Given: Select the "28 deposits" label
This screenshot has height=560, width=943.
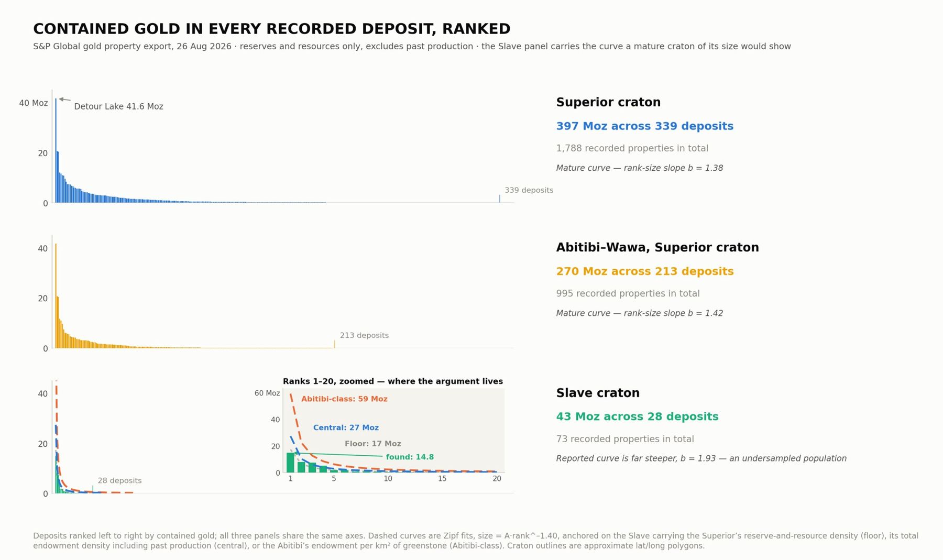Looking at the screenshot, I should (119, 480).
